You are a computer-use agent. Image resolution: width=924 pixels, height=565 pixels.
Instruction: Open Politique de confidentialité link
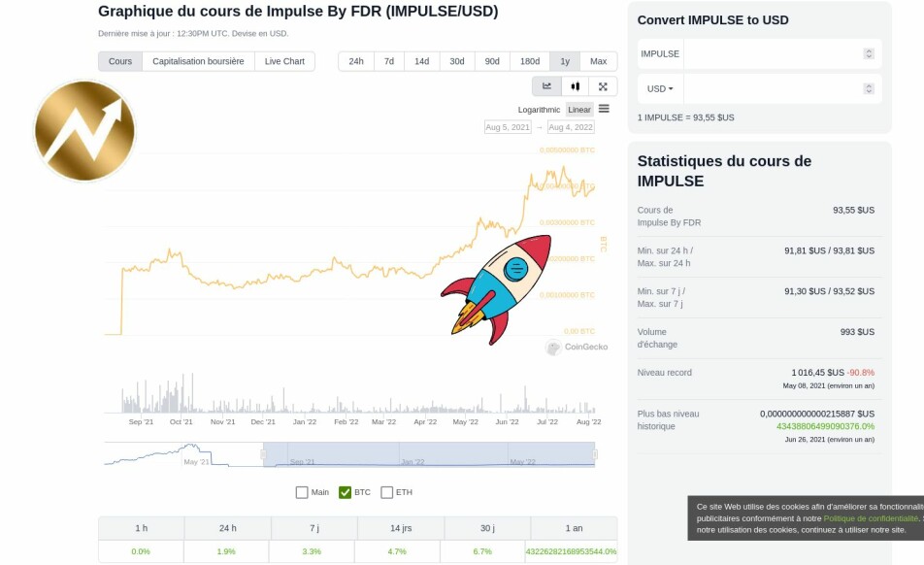click(871, 518)
